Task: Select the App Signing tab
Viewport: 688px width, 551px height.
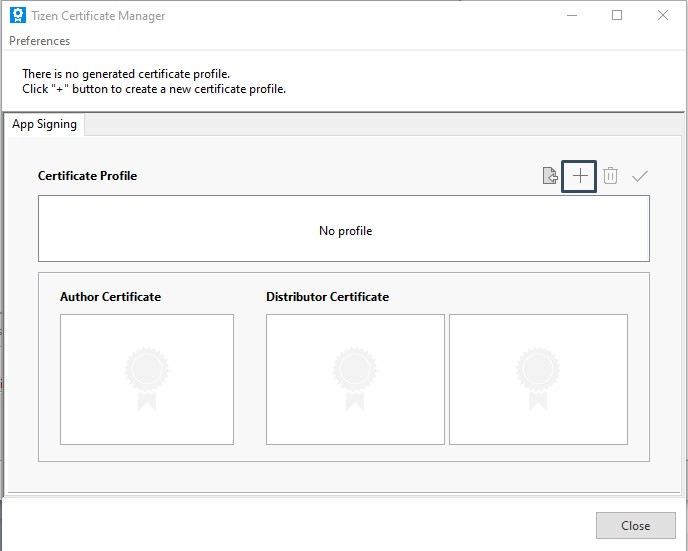Action: [x=44, y=125]
